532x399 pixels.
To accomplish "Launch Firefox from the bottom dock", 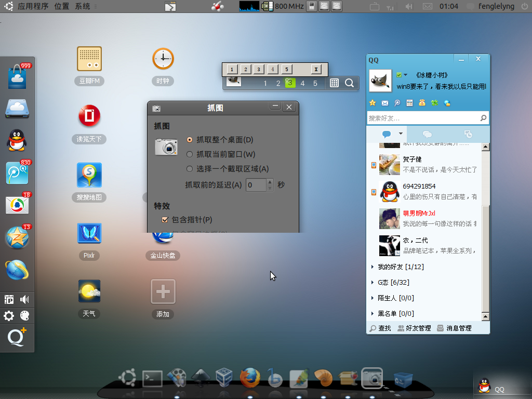I will coord(250,377).
